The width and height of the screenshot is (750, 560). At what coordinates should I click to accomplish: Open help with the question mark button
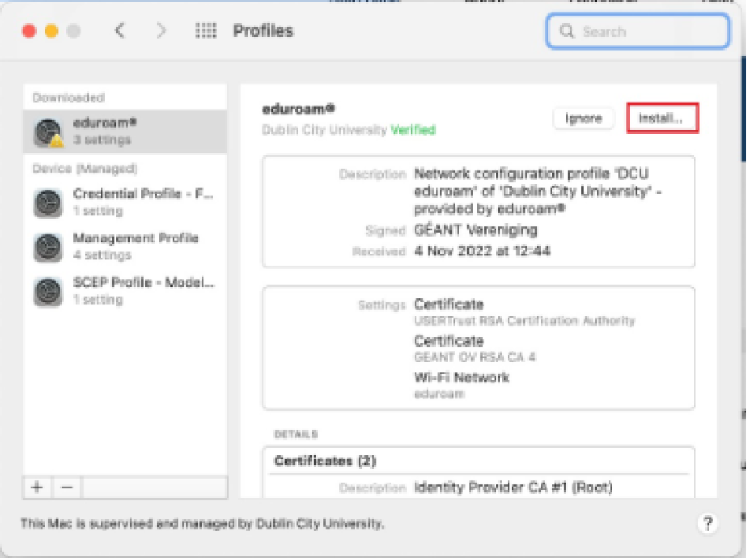point(708,523)
